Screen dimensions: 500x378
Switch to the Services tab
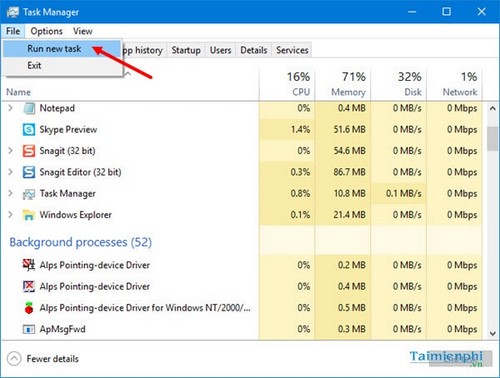pyautogui.click(x=292, y=50)
